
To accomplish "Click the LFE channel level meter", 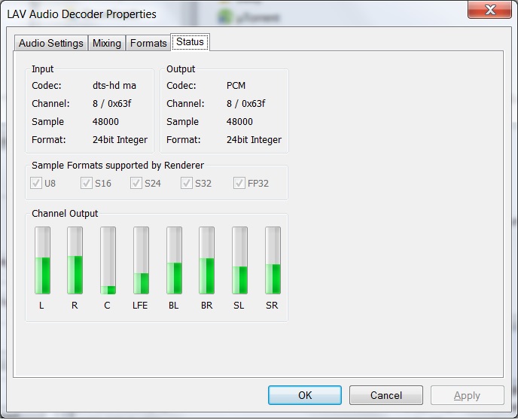I will point(141,260).
